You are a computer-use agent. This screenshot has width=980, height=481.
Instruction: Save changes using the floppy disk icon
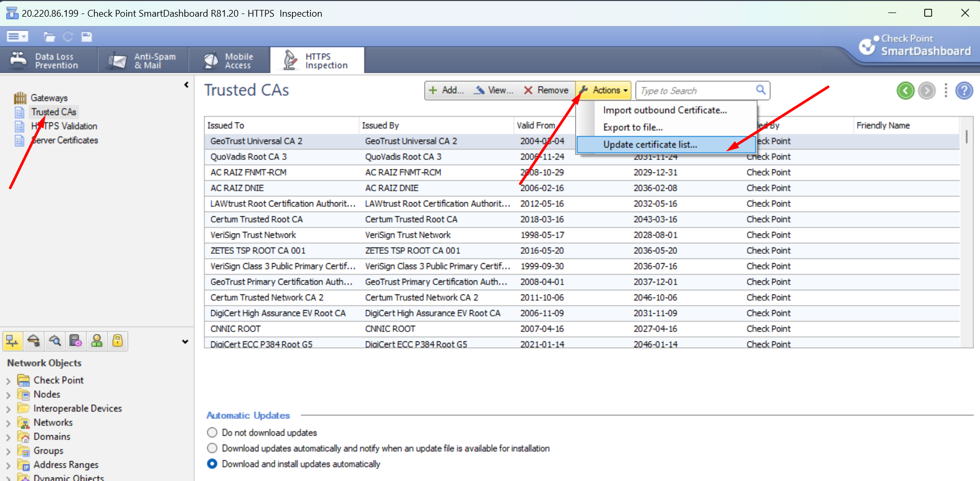point(86,36)
